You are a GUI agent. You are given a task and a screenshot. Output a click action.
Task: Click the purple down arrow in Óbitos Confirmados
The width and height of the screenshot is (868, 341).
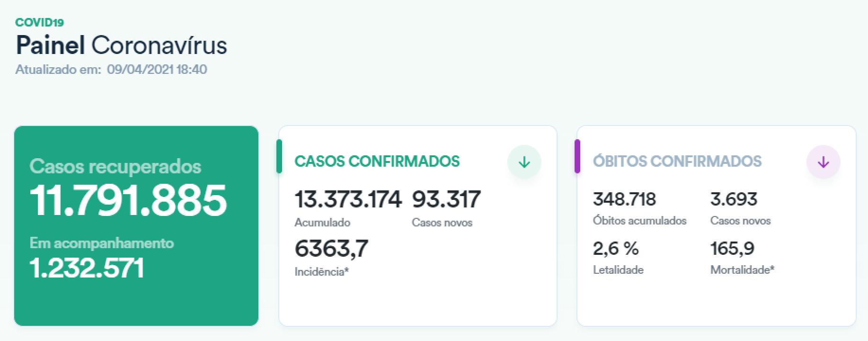point(823,162)
